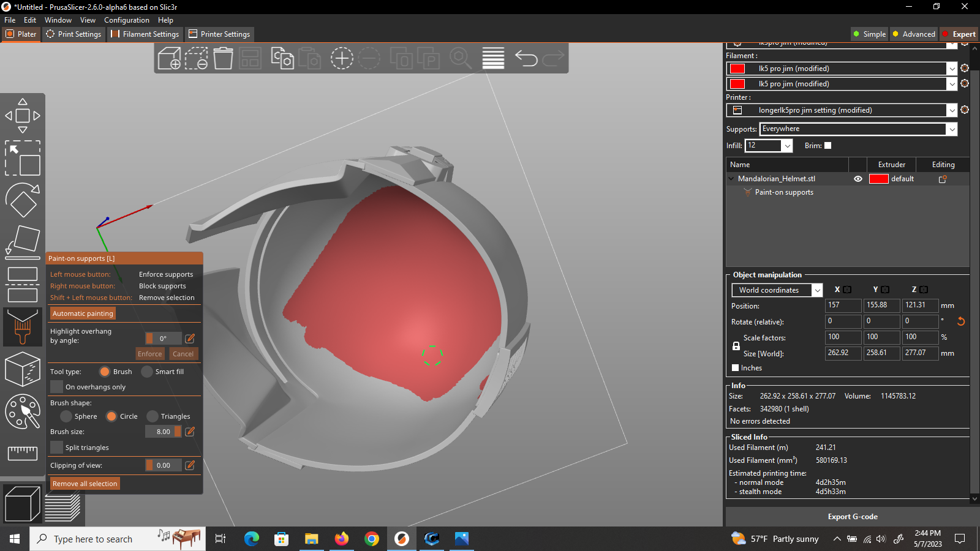Select the Cut tool
This screenshot has height=551, width=980.
point(23,285)
